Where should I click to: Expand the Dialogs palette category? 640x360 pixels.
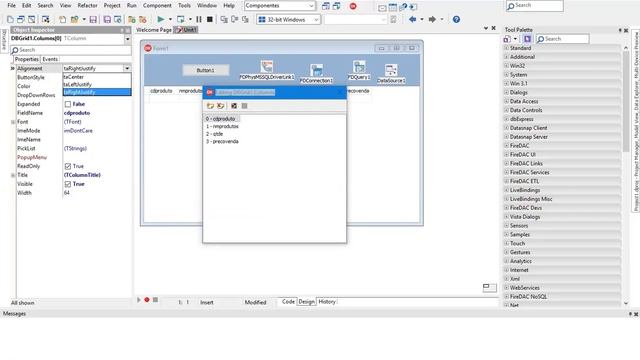coord(507,92)
